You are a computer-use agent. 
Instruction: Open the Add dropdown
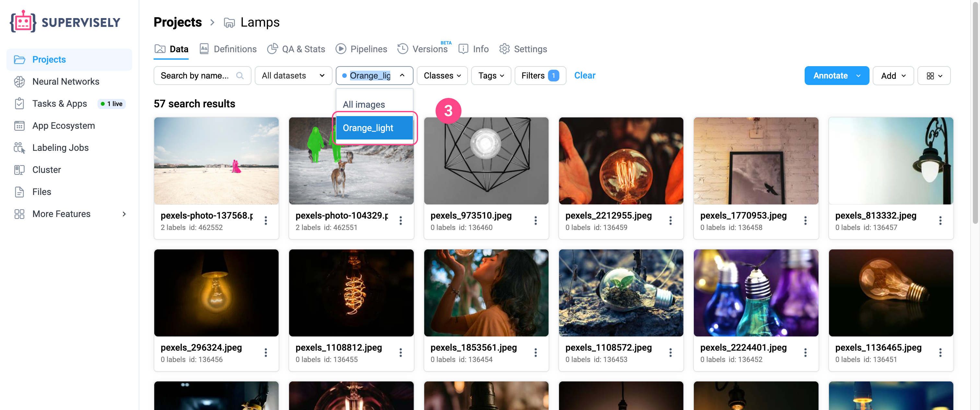point(892,75)
